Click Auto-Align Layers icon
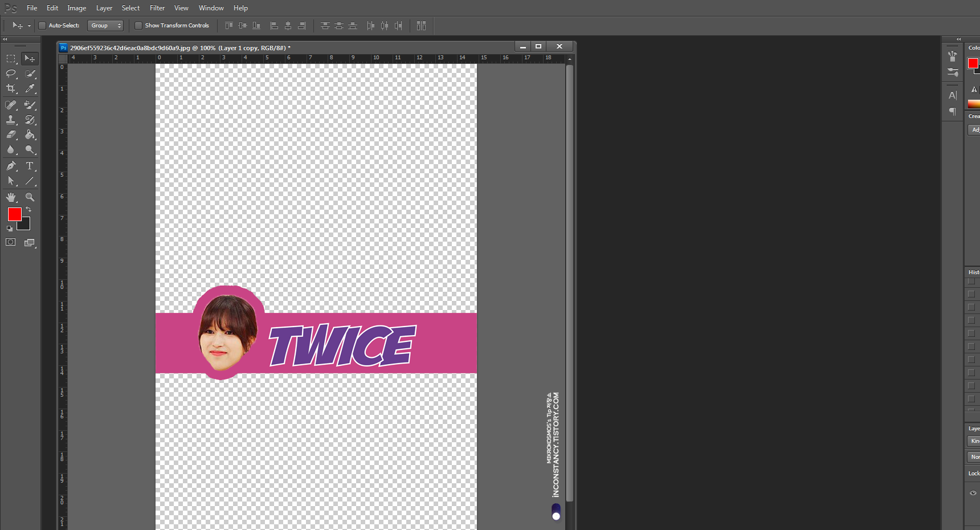This screenshot has height=530, width=980. 422,26
